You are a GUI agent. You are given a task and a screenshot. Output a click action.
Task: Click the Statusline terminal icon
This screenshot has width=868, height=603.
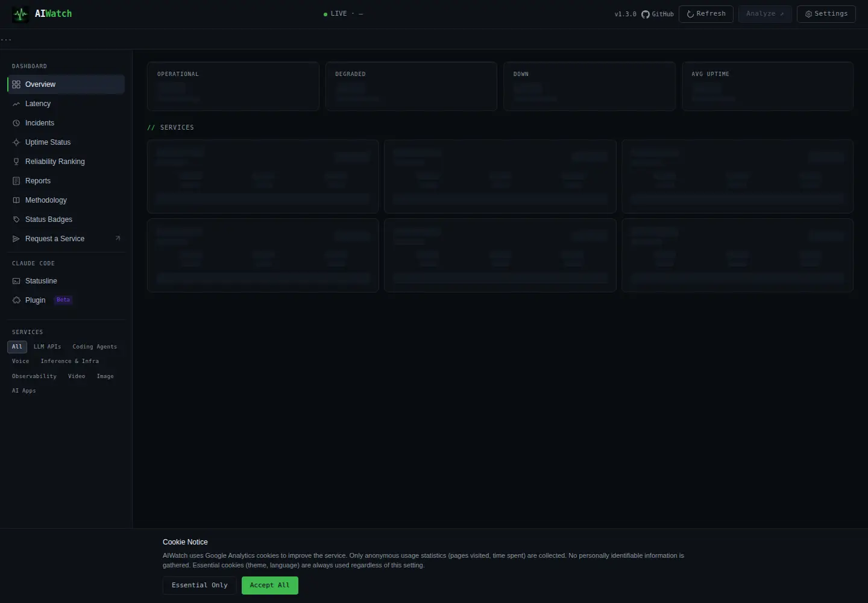point(16,281)
